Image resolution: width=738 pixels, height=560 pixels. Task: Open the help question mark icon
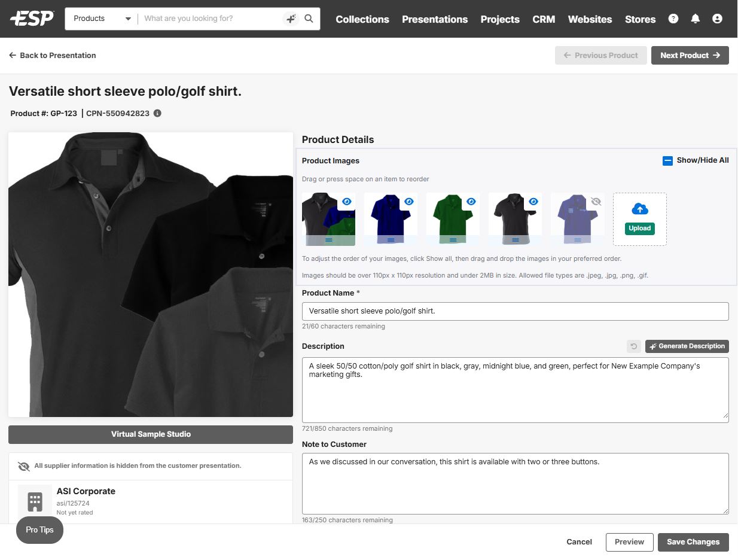(673, 19)
